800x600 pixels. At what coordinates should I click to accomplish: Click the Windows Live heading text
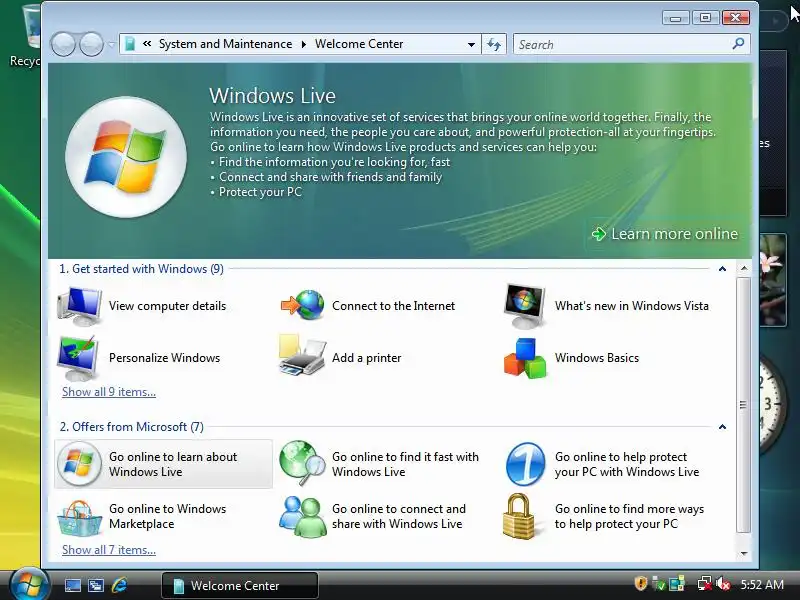click(x=272, y=96)
